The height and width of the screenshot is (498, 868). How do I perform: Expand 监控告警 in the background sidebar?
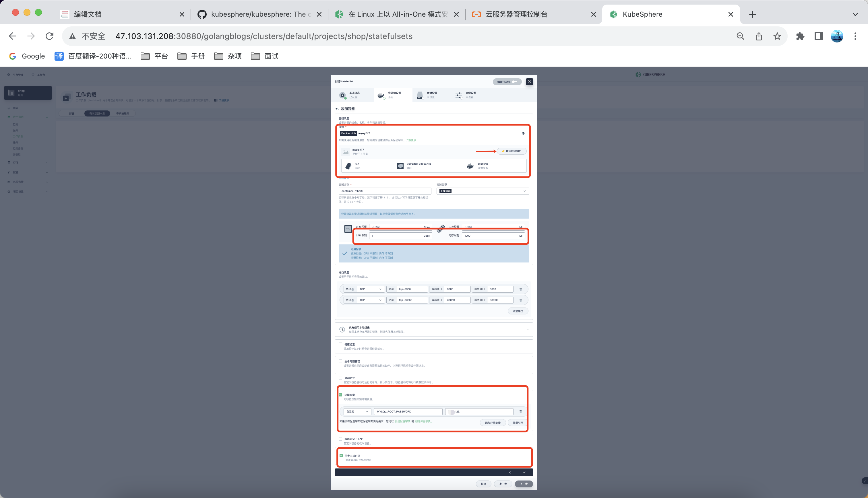point(47,182)
